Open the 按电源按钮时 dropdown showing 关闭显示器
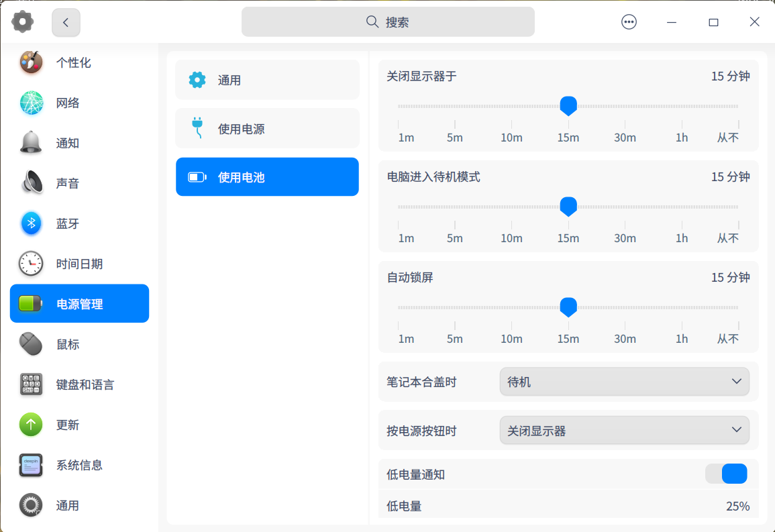The image size is (775, 532). click(x=624, y=430)
